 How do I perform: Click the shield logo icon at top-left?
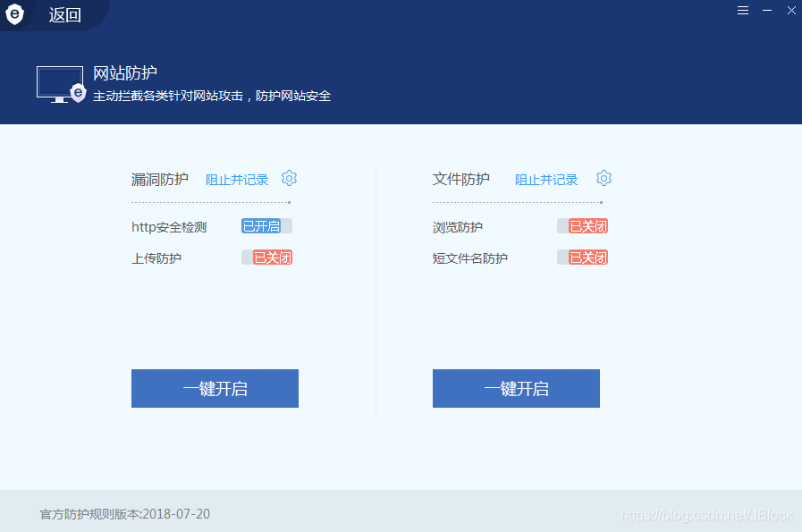[x=14, y=13]
